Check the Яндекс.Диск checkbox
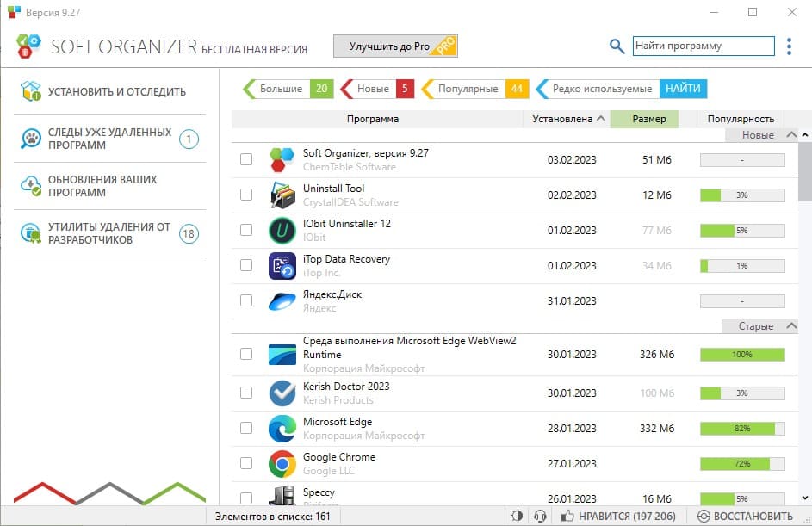The image size is (812, 526). (x=246, y=300)
